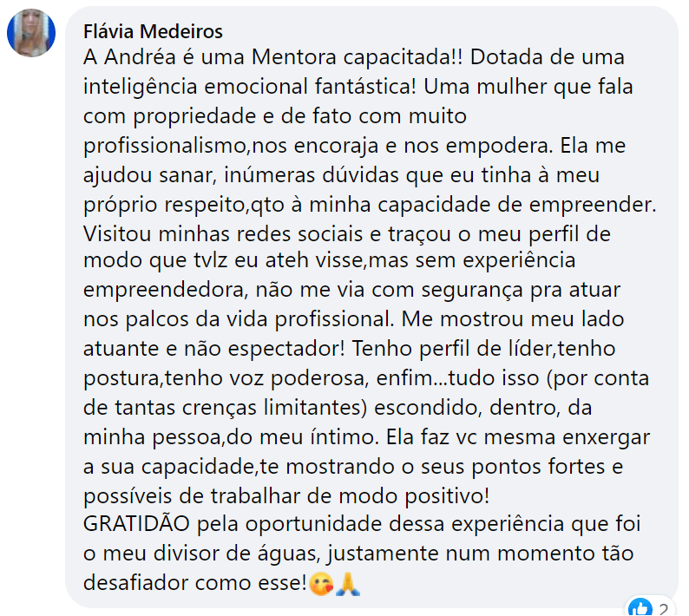Click the word GRATIDÃO in the comment
Screen dimensions: 689x616
click(x=136, y=524)
